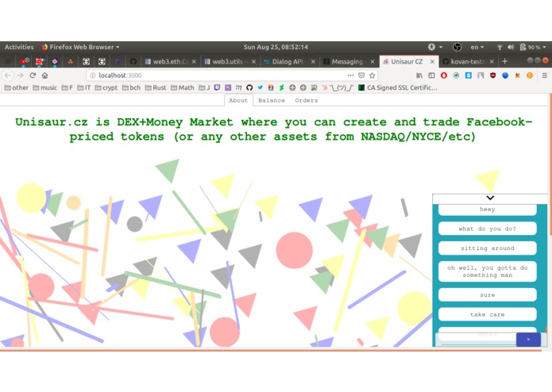The width and height of the screenshot is (552, 392).
Task: Select chat message 'what do you do?'
Action: (x=487, y=229)
